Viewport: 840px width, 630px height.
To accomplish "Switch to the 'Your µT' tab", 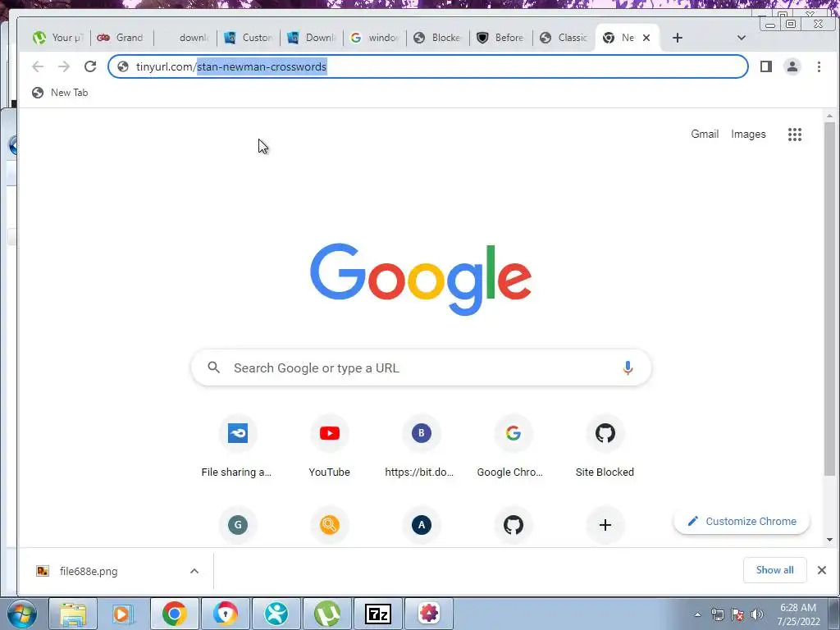I will (59, 38).
